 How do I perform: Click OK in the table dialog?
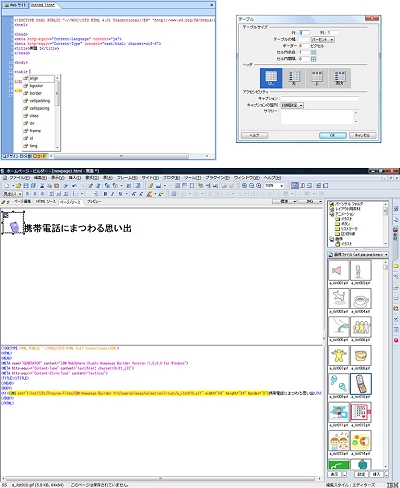point(333,135)
